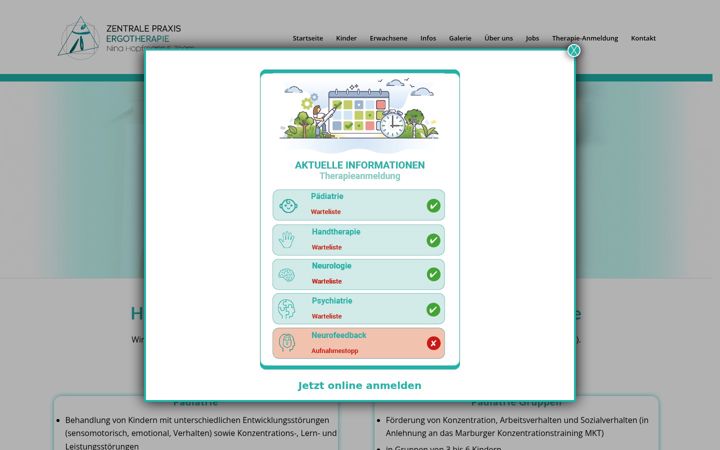This screenshot has width=720, height=450.
Task: Click the green checkmark next to Handtherapie
Action: point(433,240)
